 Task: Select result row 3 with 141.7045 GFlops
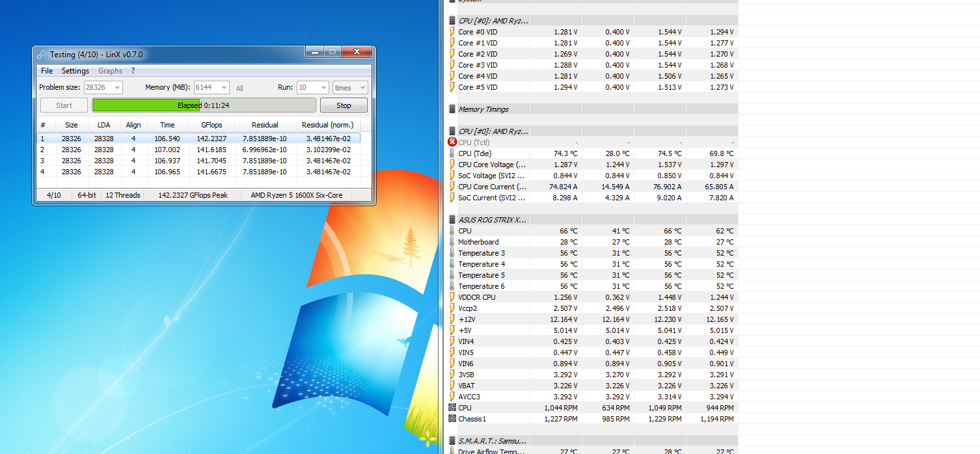198,161
